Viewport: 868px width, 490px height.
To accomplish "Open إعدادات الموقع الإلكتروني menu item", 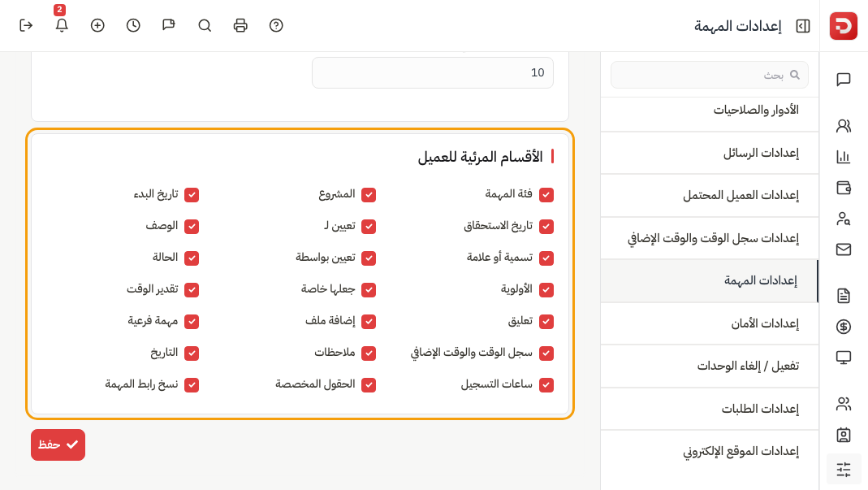I will point(710,451).
